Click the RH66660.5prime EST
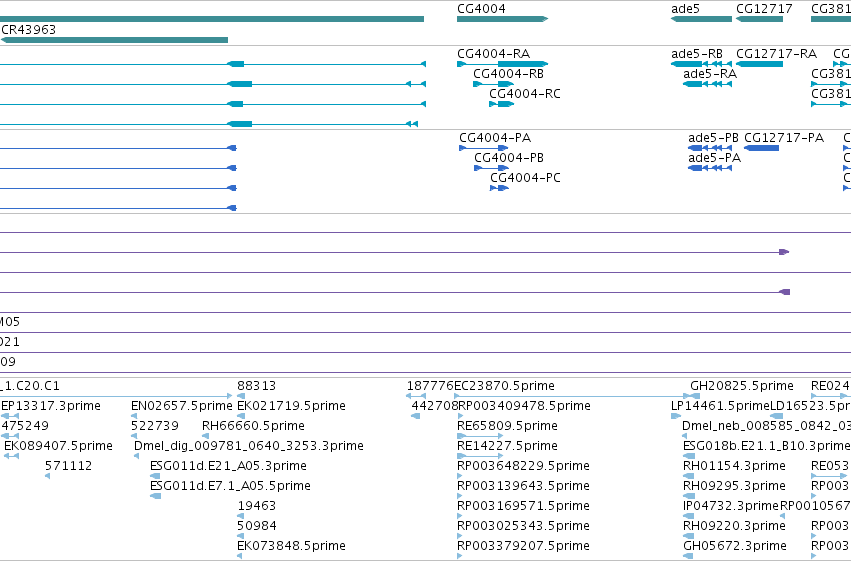The width and height of the screenshot is (851, 561). 205,436
